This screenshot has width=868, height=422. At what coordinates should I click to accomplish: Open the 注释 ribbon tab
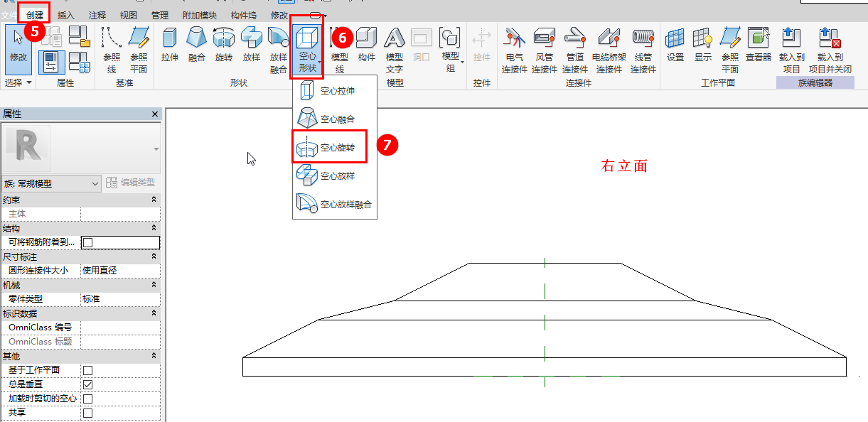(x=97, y=15)
